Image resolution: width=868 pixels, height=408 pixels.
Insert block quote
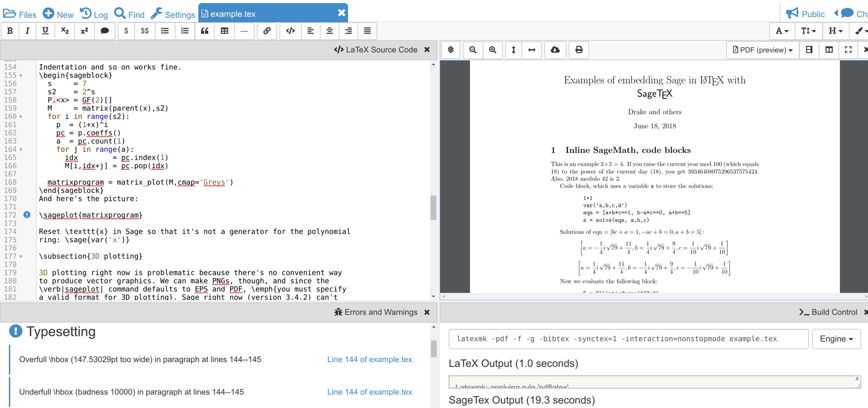(x=205, y=31)
